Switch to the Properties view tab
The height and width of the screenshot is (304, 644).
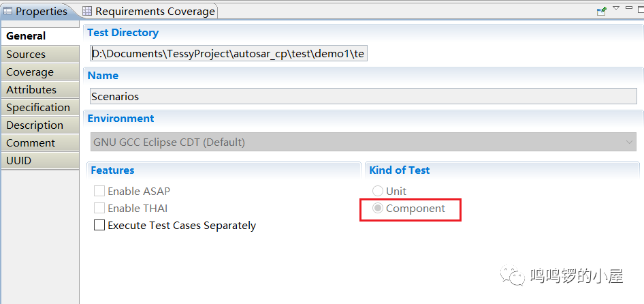35,12
